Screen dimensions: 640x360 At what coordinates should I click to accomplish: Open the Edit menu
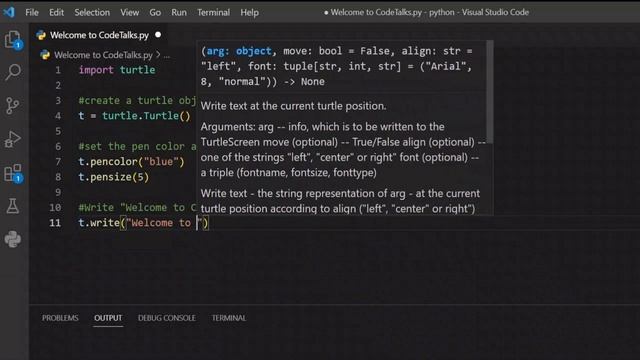56,13
